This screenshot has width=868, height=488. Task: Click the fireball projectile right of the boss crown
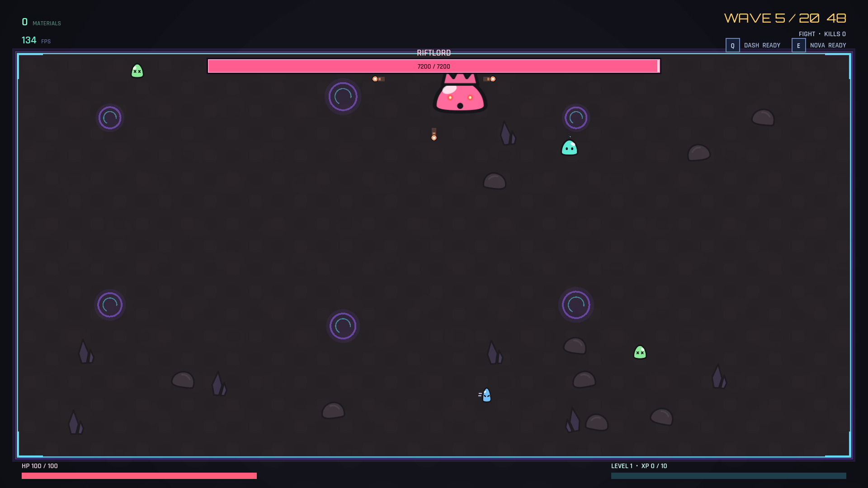click(490, 79)
